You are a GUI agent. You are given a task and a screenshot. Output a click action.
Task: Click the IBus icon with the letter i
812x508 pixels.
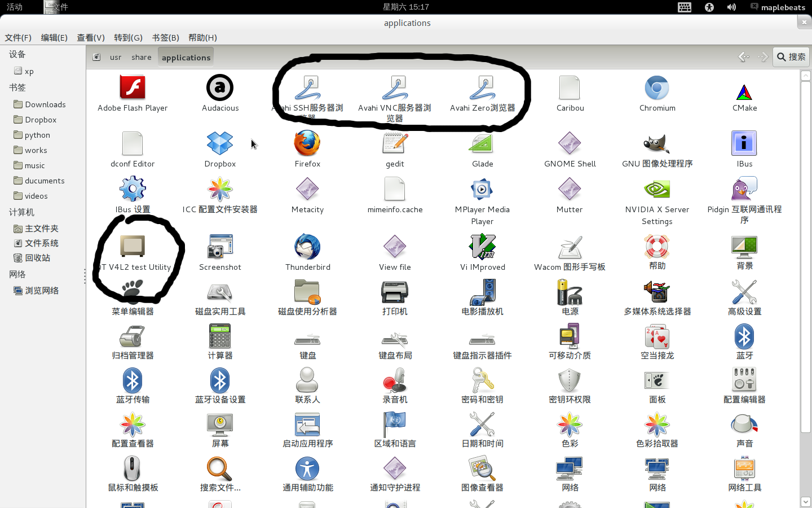[x=744, y=143]
